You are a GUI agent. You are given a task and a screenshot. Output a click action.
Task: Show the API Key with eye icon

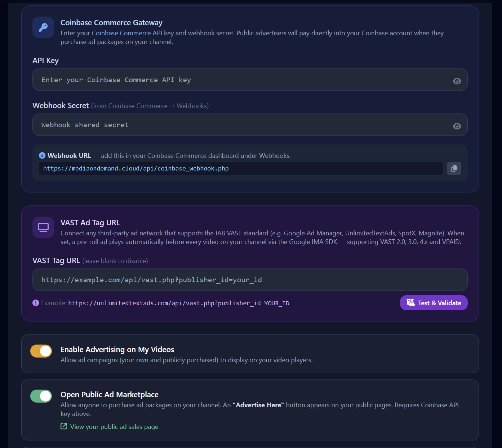(x=457, y=81)
